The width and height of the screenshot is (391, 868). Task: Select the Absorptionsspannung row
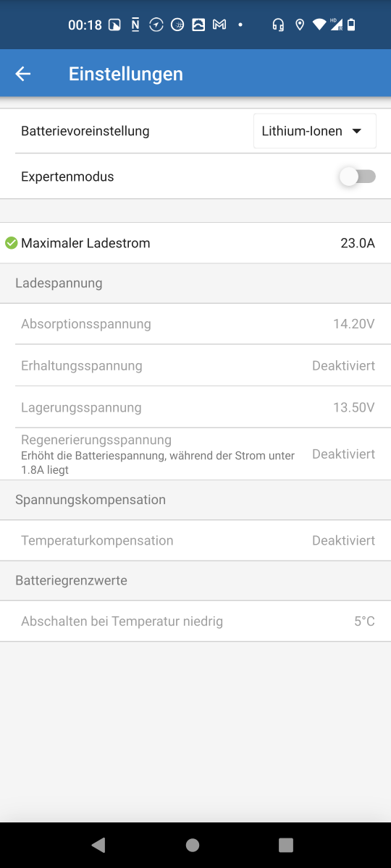coord(195,324)
